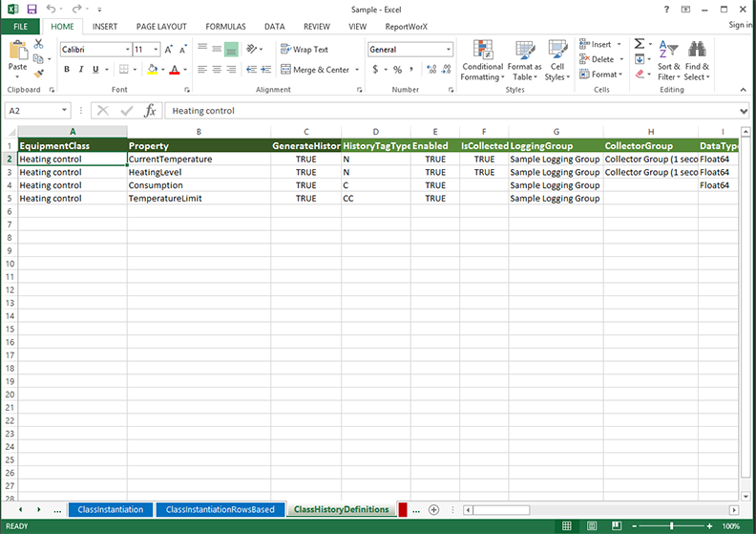The image size is (756, 534).
Task: Switch to the ClassInstantiation sheet tab
Action: click(110, 509)
